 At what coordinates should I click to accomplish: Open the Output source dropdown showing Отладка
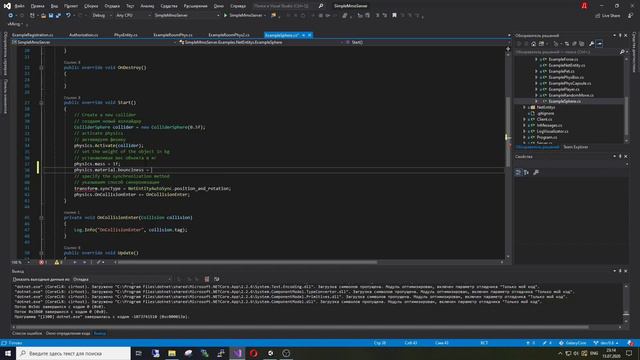click(x=122, y=279)
